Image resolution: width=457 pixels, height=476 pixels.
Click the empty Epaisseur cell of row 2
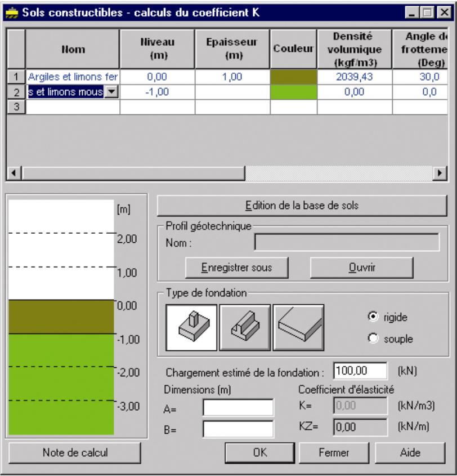(x=232, y=92)
